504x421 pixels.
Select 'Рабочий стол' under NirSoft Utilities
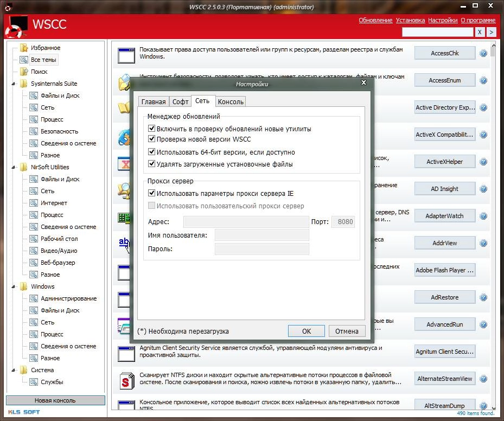tap(59, 239)
